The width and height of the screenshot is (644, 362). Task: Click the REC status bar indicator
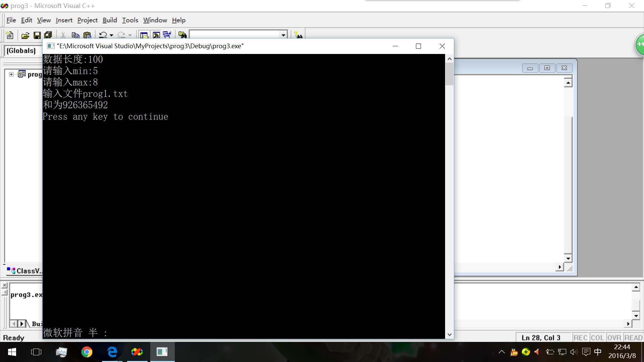point(580,338)
